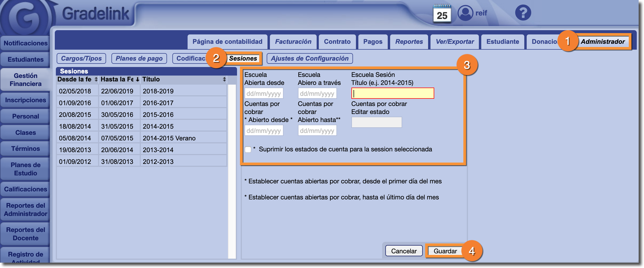Switch to the Facturación tab
644x268 pixels.
[293, 42]
